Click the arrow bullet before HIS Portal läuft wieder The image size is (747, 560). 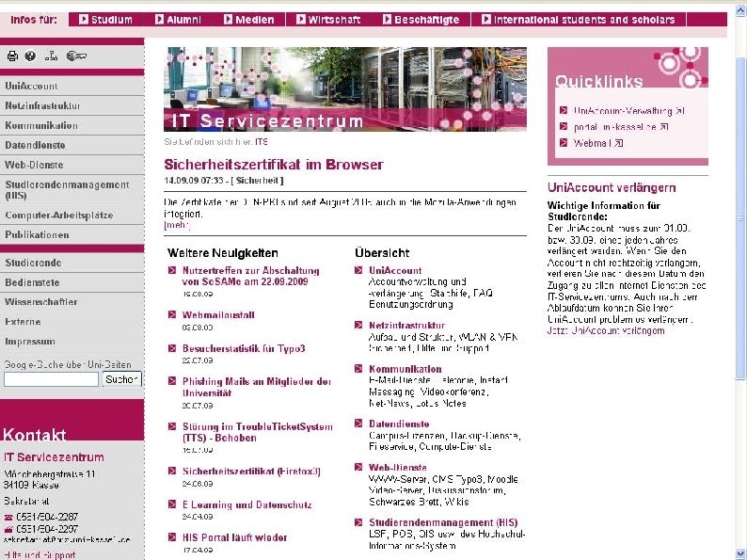(x=172, y=537)
